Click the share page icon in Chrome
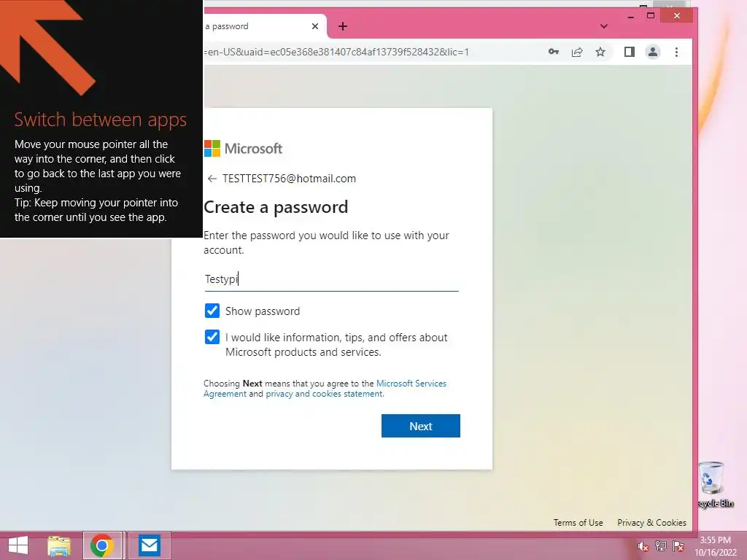747x560 pixels. [x=577, y=52]
